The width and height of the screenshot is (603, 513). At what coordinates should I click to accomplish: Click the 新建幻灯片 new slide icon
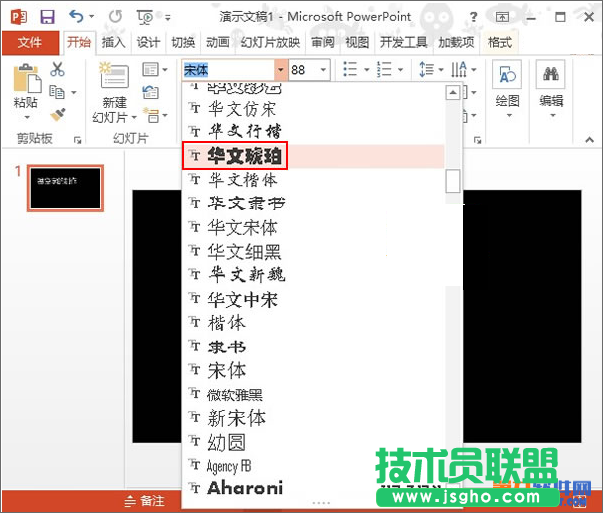114,75
